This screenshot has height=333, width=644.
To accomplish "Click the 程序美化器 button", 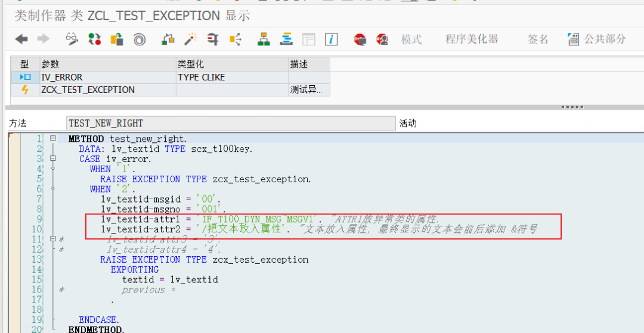I will [472, 39].
